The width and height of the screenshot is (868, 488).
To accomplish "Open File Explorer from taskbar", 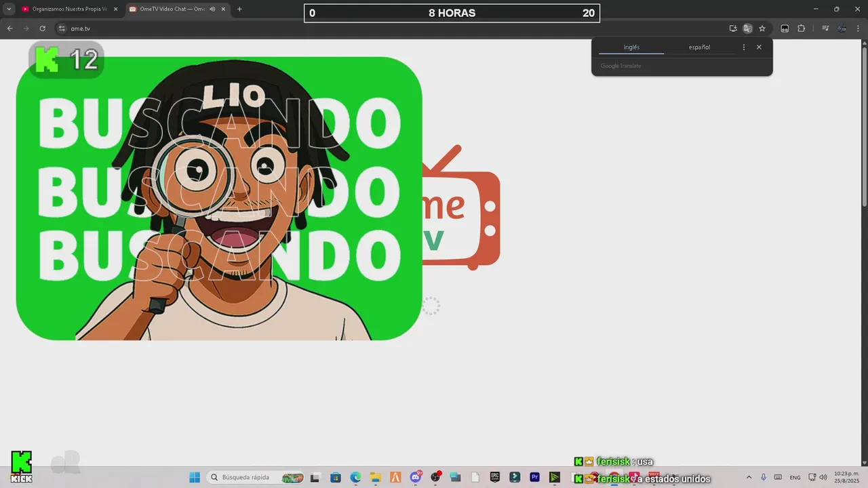I will (376, 477).
